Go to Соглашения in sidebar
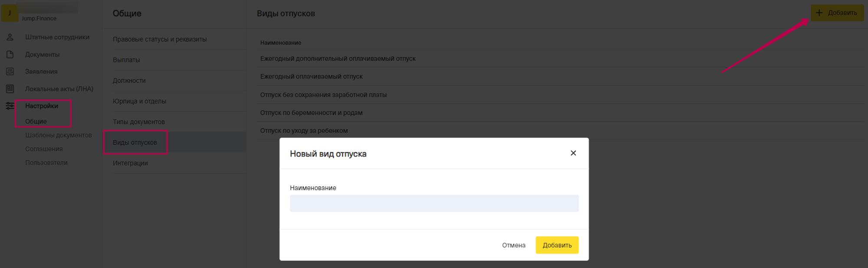The width and height of the screenshot is (868, 268). coord(44,149)
